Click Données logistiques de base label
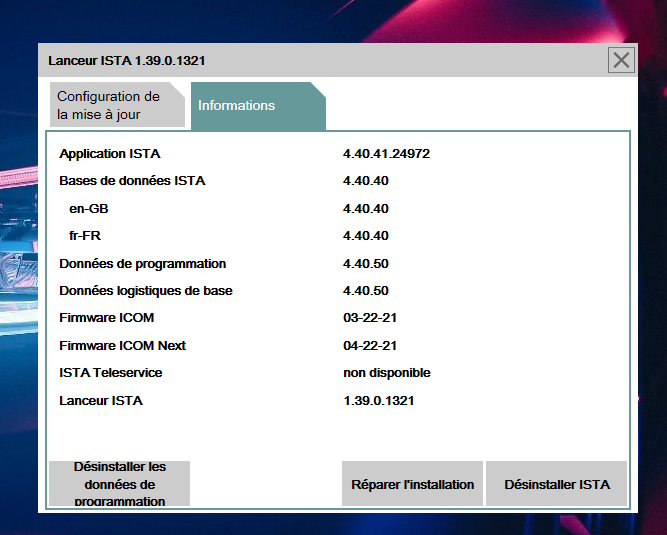Viewport: 667px width, 535px height. click(x=146, y=291)
